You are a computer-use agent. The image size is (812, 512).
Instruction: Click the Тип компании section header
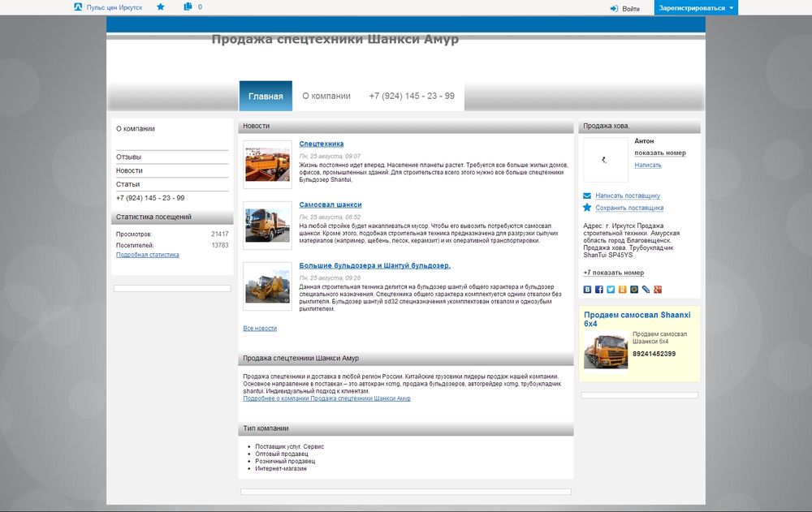[406, 428]
